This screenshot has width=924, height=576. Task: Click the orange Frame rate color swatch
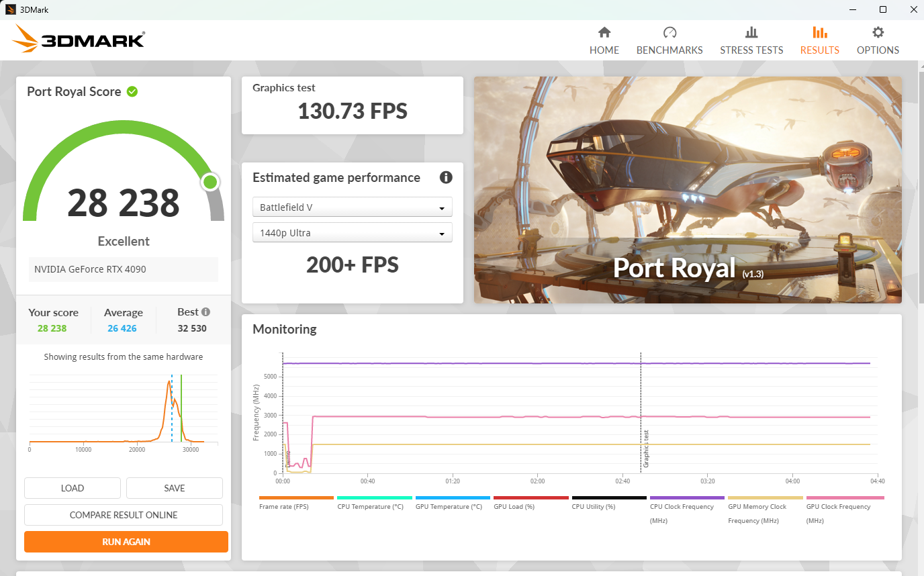click(x=296, y=497)
